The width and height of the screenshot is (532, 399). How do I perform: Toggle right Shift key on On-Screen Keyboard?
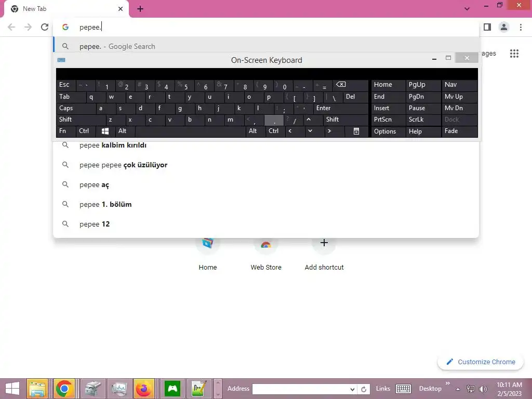click(x=345, y=119)
